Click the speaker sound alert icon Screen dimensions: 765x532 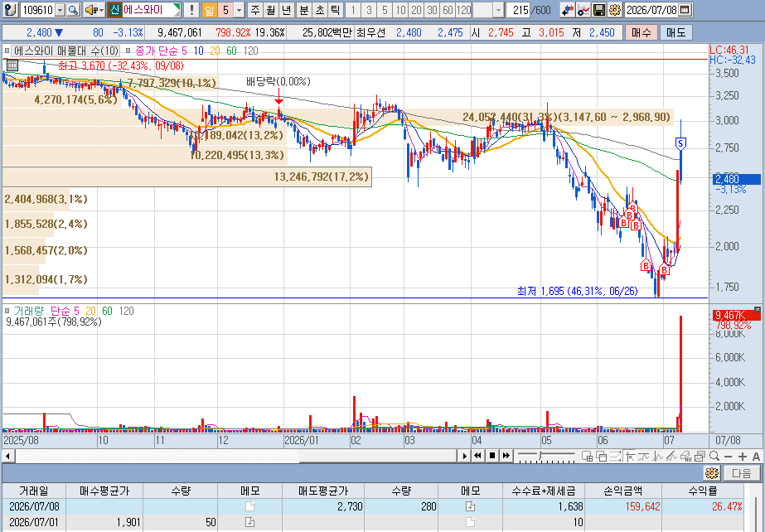[x=90, y=9]
